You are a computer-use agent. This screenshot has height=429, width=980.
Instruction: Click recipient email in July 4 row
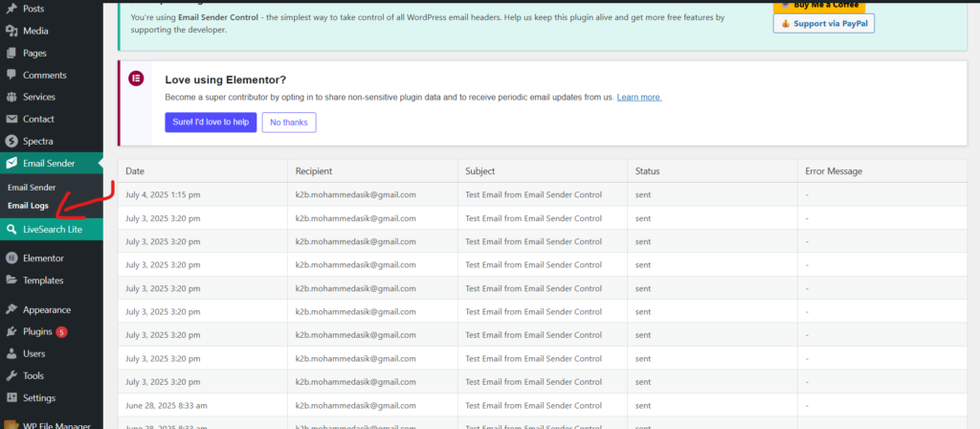click(x=356, y=194)
